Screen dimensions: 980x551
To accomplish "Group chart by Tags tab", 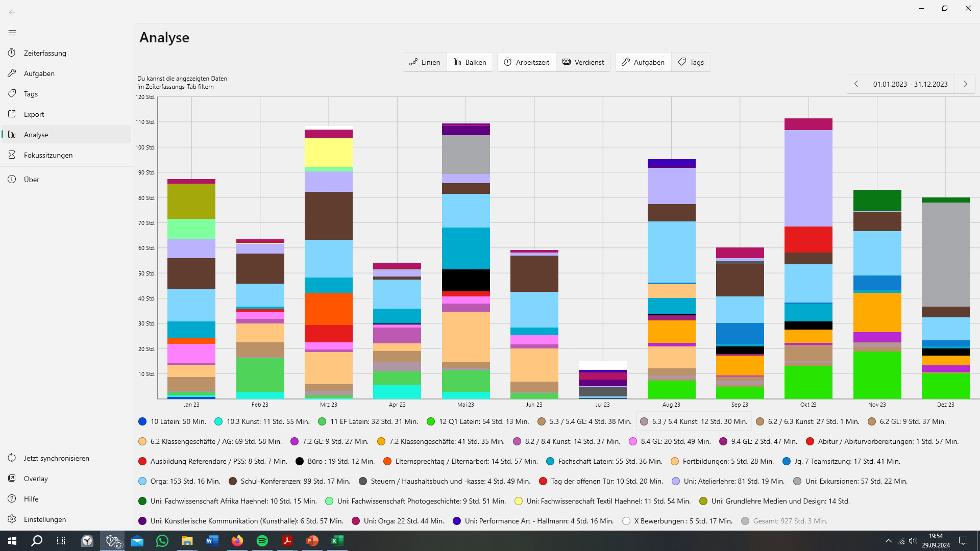I will [691, 62].
